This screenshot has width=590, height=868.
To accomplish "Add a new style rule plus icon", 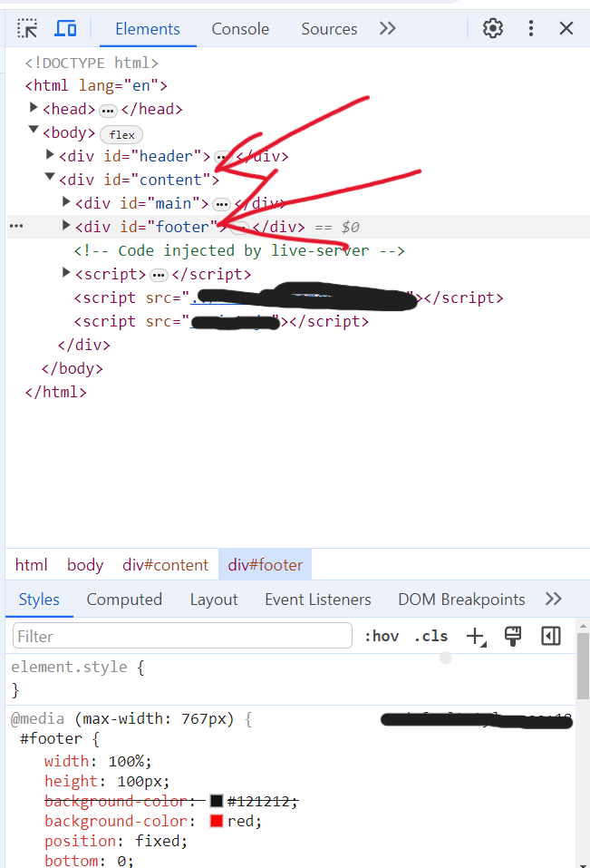I will click(476, 636).
